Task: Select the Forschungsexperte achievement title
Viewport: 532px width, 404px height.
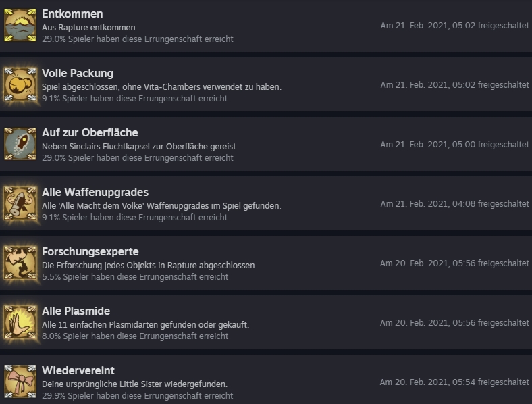Action: coord(90,251)
